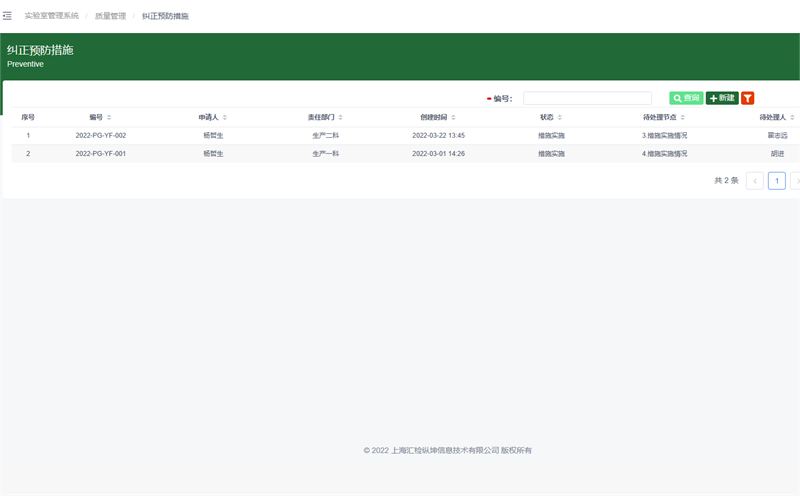
Task: Open the 实验室管理系统 breadcrumb
Action: click(x=51, y=16)
